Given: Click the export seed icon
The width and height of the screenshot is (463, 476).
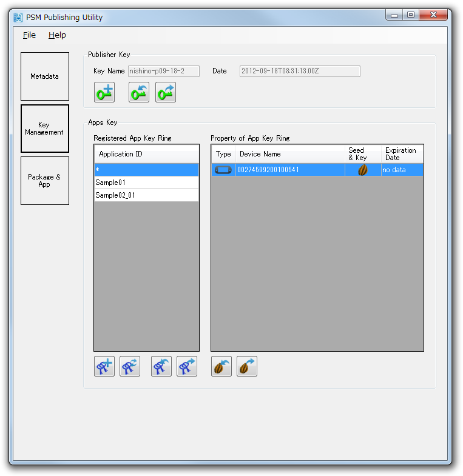Looking at the screenshot, I should 247,367.
